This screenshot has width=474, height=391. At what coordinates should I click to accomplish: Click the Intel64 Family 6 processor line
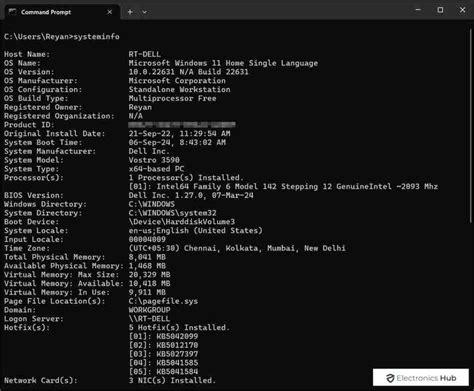[x=283, y=187]
